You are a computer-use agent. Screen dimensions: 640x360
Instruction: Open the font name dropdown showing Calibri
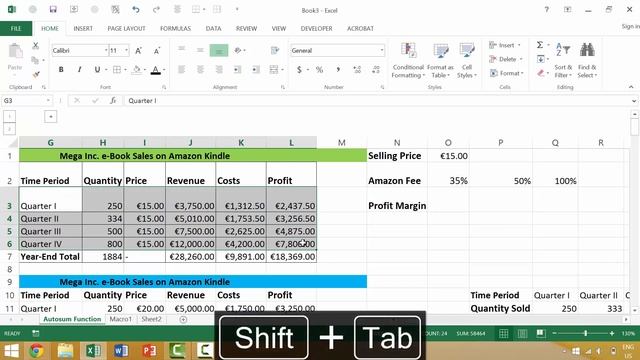(x=106, y=50)
